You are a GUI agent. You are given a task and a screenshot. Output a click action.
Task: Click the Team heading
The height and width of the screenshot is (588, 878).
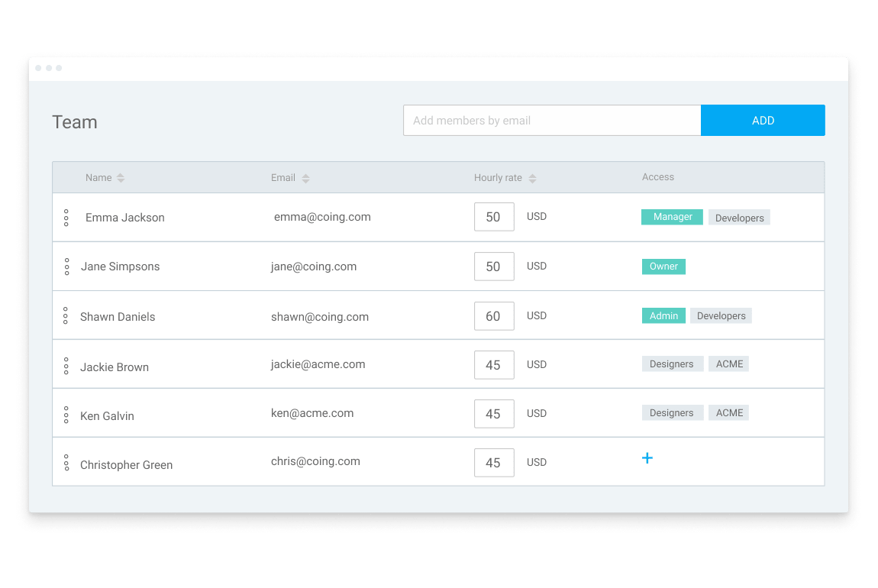click(74, 121)
